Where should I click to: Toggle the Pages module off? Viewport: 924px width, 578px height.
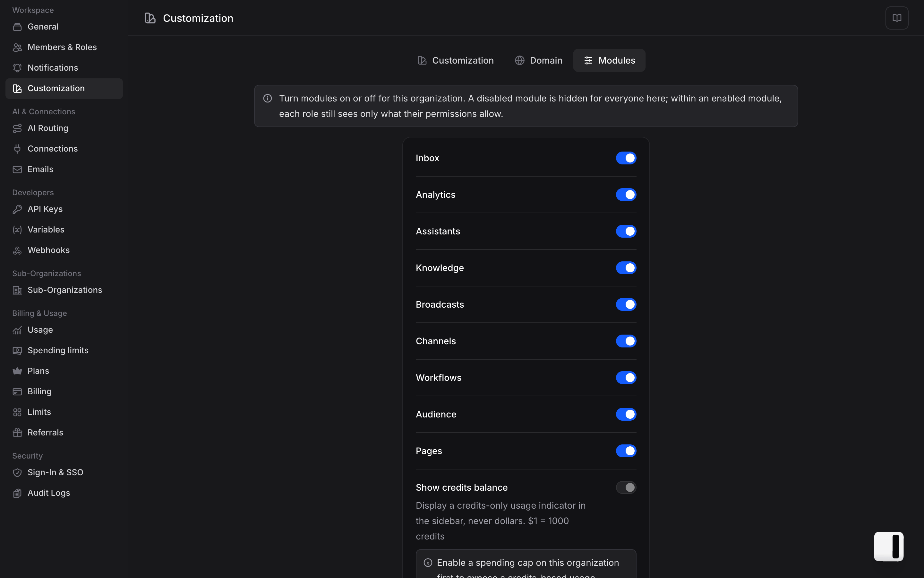(626, 451)
